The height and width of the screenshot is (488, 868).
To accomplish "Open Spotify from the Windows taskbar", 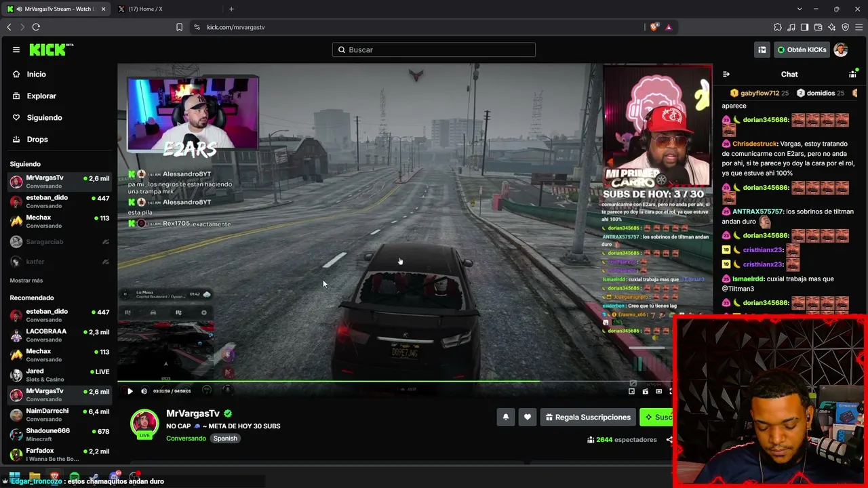I will (75, 477).
